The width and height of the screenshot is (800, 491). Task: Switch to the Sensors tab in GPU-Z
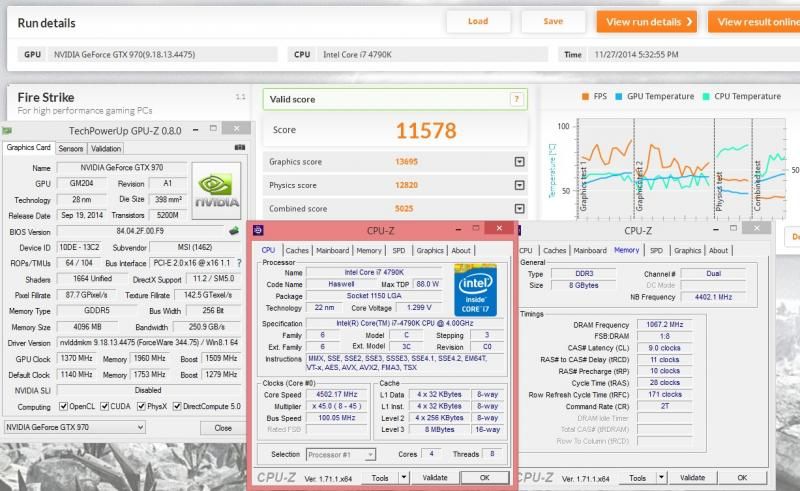71,148
